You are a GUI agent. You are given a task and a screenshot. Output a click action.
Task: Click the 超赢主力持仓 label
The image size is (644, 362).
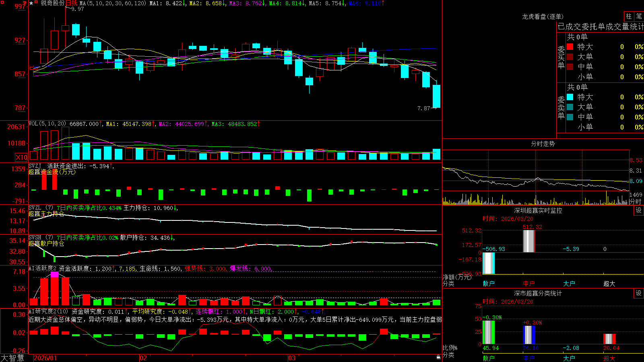[x=46, y=214]
